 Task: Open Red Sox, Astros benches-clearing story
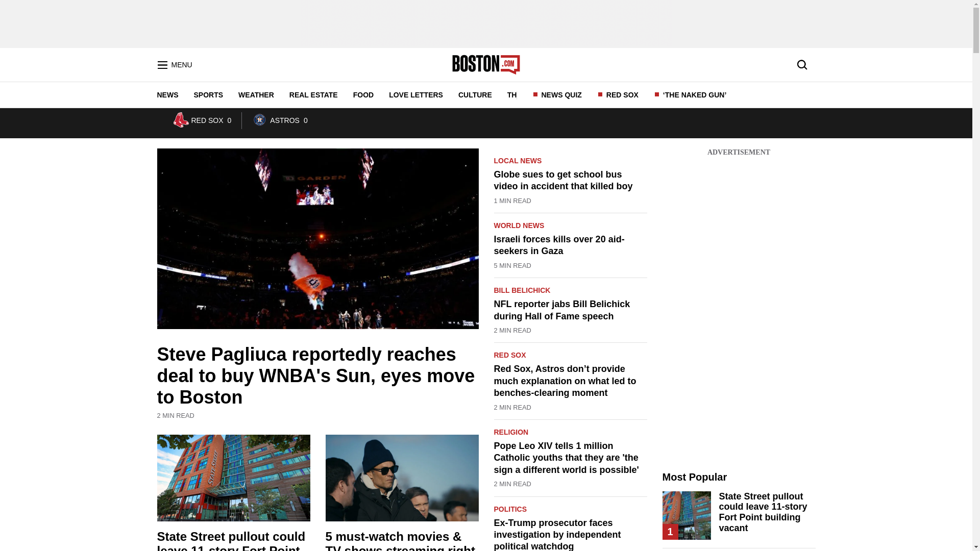coord(565,381)
